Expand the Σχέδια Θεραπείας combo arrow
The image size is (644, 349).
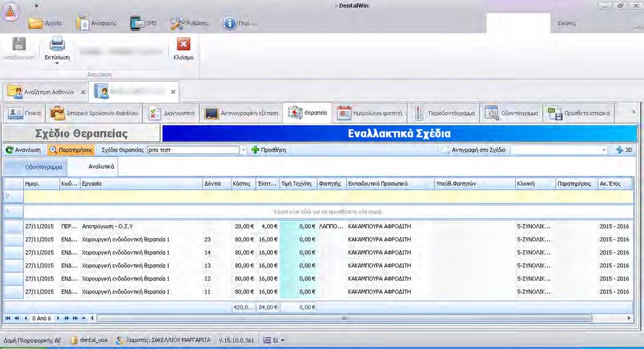pyautogui.click(x=243, y=150)
